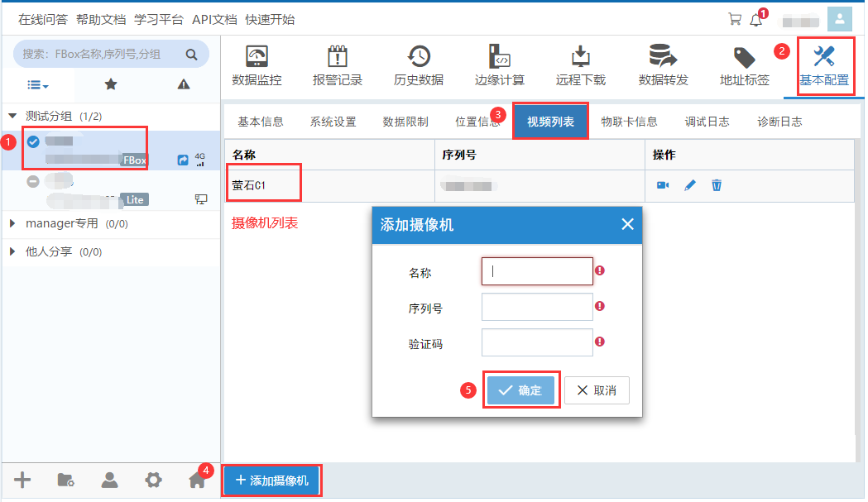This screenshot has height=502, width=868.
Task: Expand the 他人分享 group
Action: point(12,251)
